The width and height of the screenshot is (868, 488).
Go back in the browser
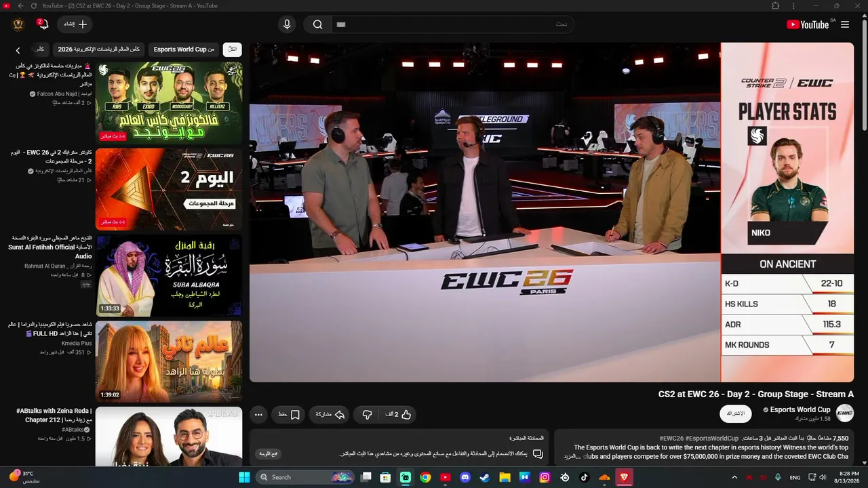click(20, 5)
